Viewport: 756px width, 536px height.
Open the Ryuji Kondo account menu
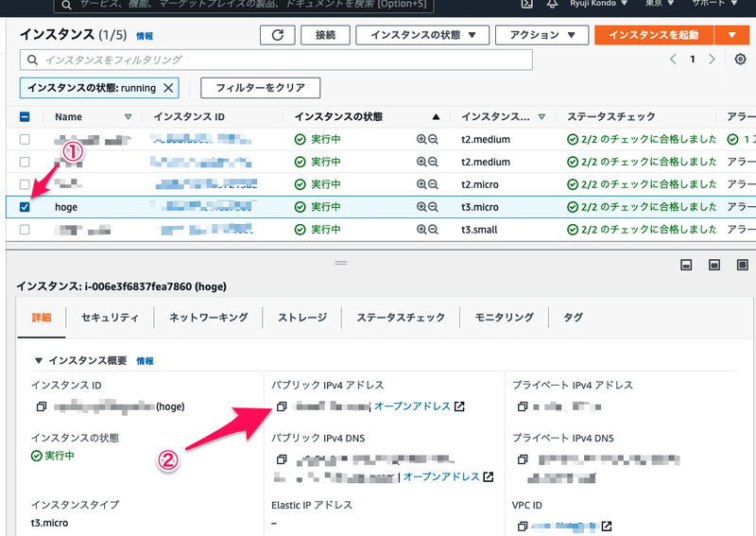(x=598, y=4)
